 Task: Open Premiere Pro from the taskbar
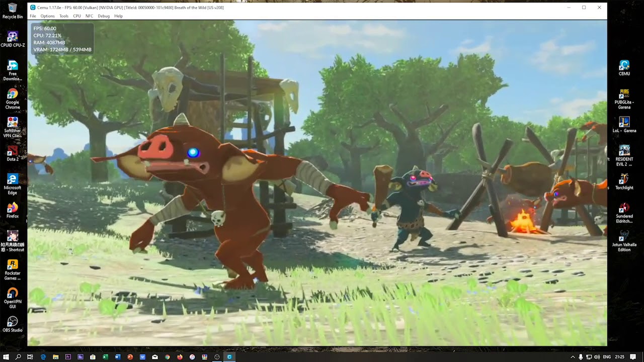coord(68,357)
